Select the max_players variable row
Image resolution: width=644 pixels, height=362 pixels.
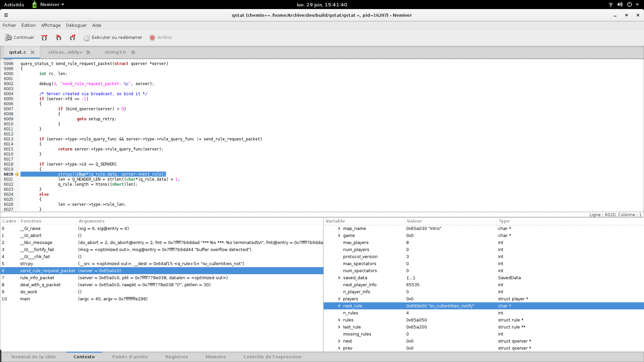pos(484,243)
